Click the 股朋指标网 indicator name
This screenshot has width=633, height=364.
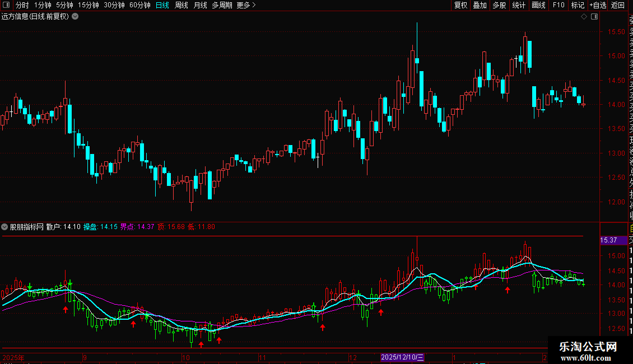[27, 227]
